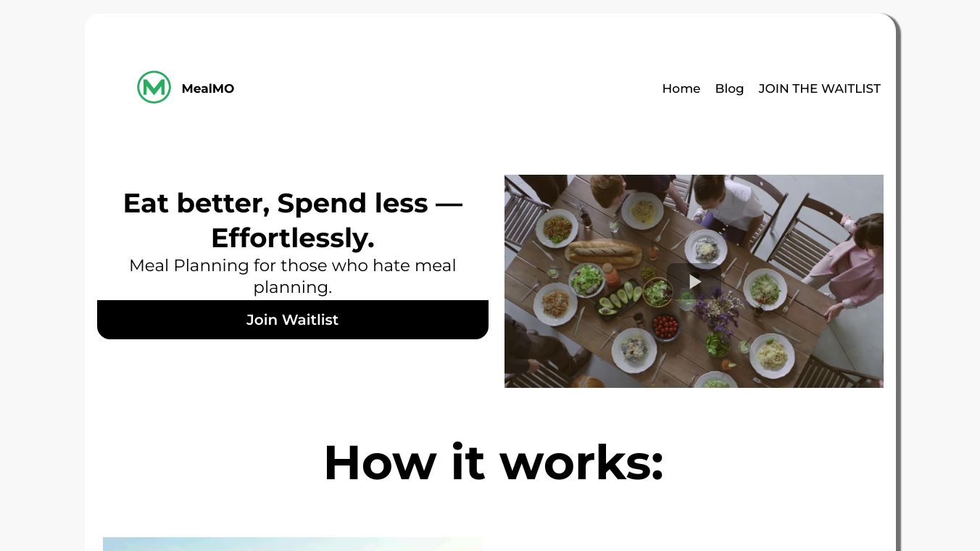Click the green MealMO circle logo
Viewport: 980px width, 551px height.
coord(154,87)
